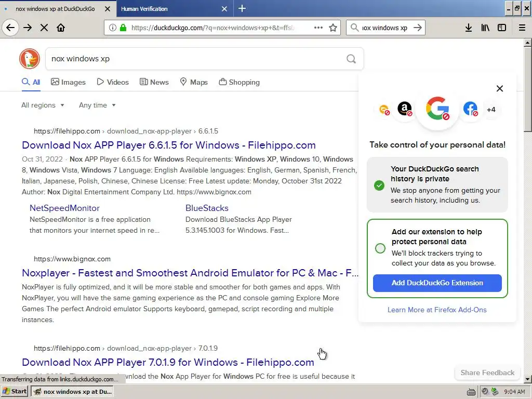Click Add DuckDuckGo Extension button
Viewport: 532px width, 399px height.
coord(437,283)
